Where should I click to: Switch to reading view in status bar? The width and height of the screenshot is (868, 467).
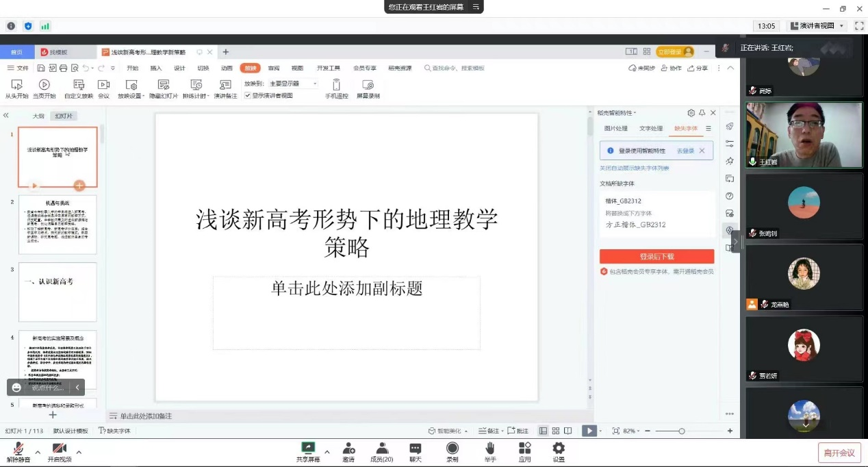pyautogui.click(x=568, y=431)
